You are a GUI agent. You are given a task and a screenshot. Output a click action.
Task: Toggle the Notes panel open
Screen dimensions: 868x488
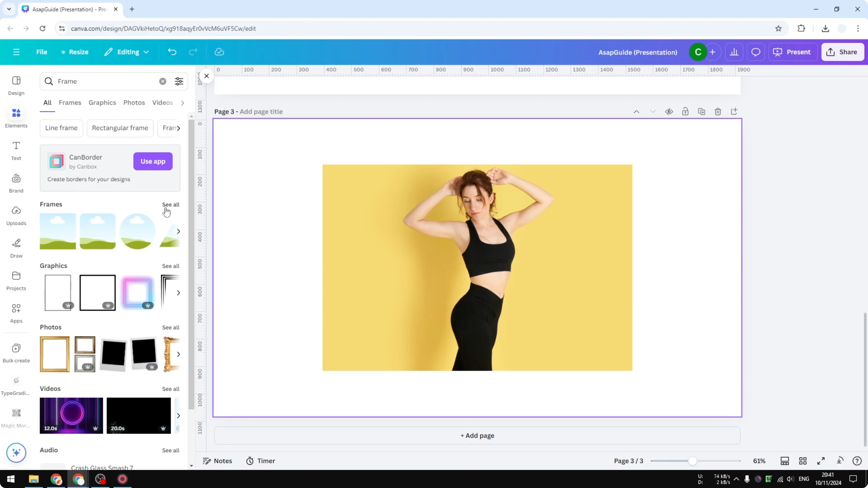217,461
